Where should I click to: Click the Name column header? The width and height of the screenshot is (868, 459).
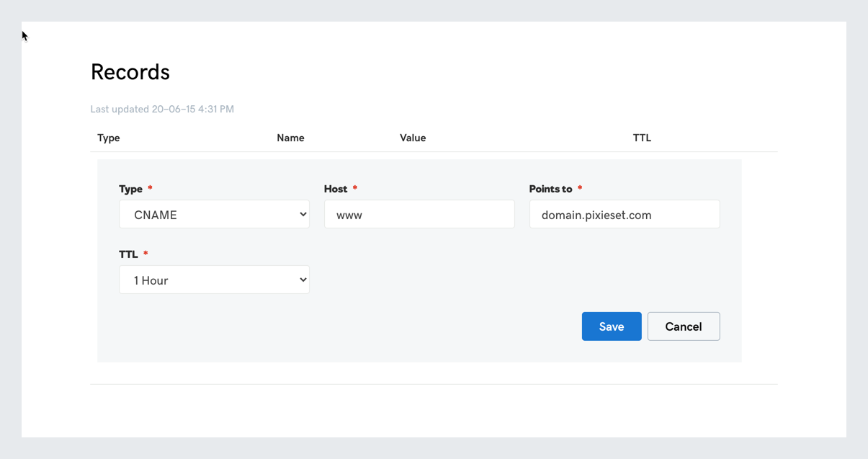(290, 138)
